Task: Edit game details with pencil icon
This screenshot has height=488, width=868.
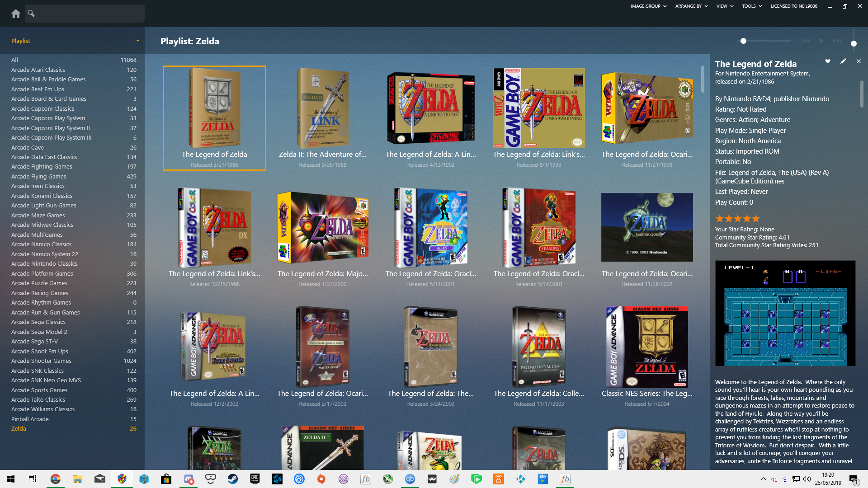Action: tap(843, 61)
